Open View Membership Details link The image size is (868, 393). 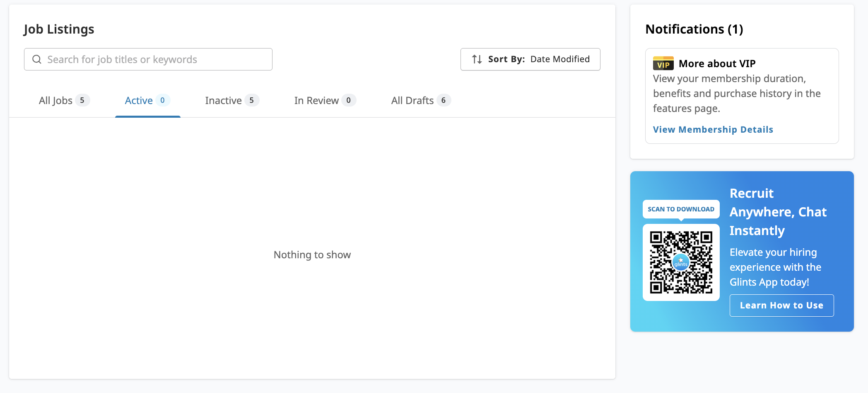[x=713, y=129]
